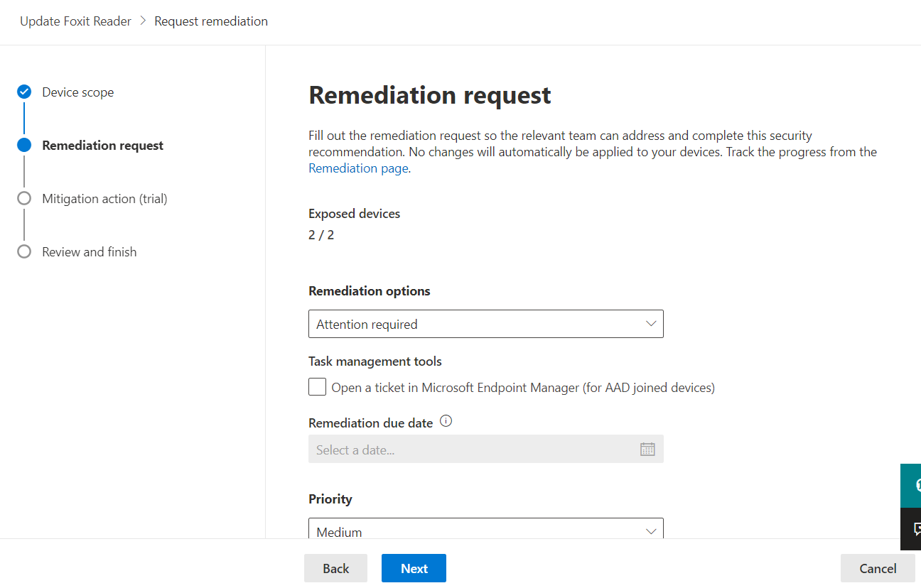The image size is (921, 588).
Task: Open the calendar picker icon
Action: pos(647,449)
